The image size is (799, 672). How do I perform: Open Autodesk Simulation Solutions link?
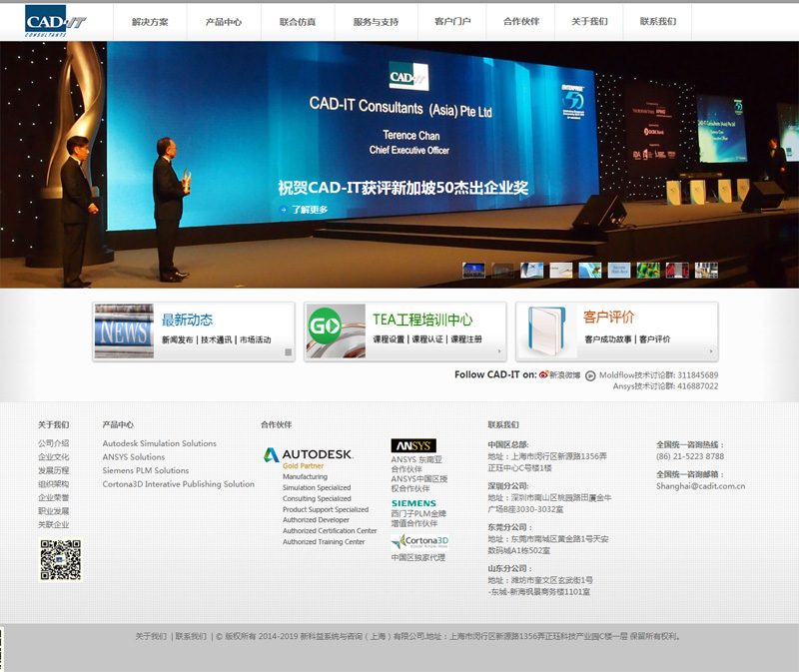pyautogui.click(x=160, y=443)
